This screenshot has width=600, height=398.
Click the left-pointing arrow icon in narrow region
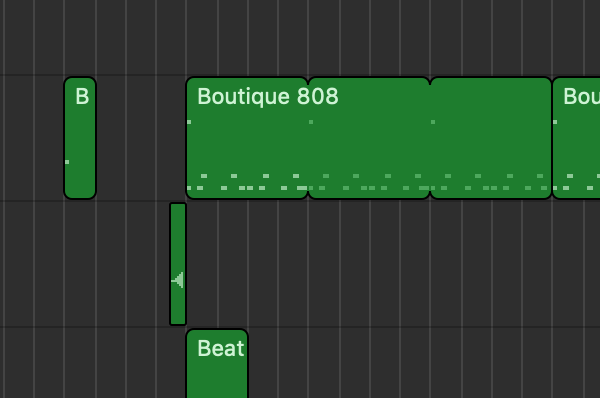178,280
